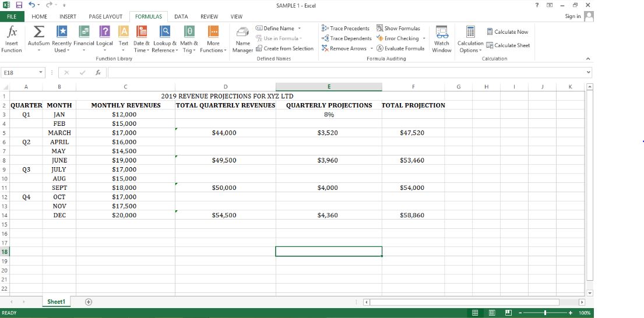Image resolution: width=644 pixels, height=318 pixels.
Task: Click zoom in plus button
Action: 570,313
